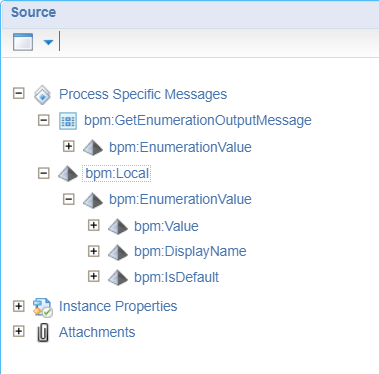
Task: Click the Source panel title
Action: [x=33, y=12]
